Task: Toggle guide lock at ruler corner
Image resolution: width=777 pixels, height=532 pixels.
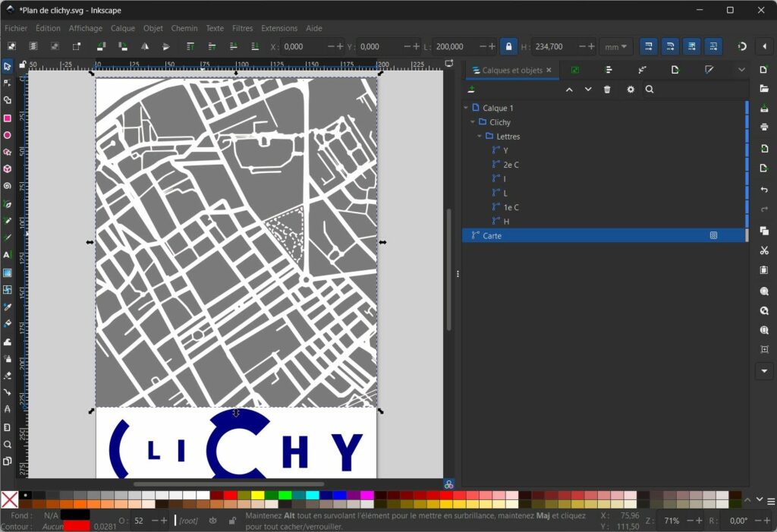Action: pos(23,65)
